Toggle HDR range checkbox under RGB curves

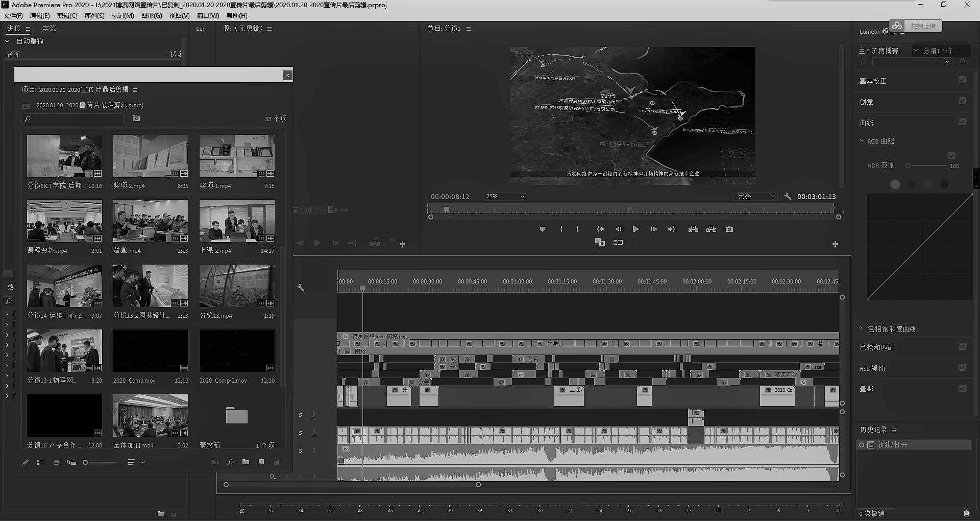coord(952,155)
